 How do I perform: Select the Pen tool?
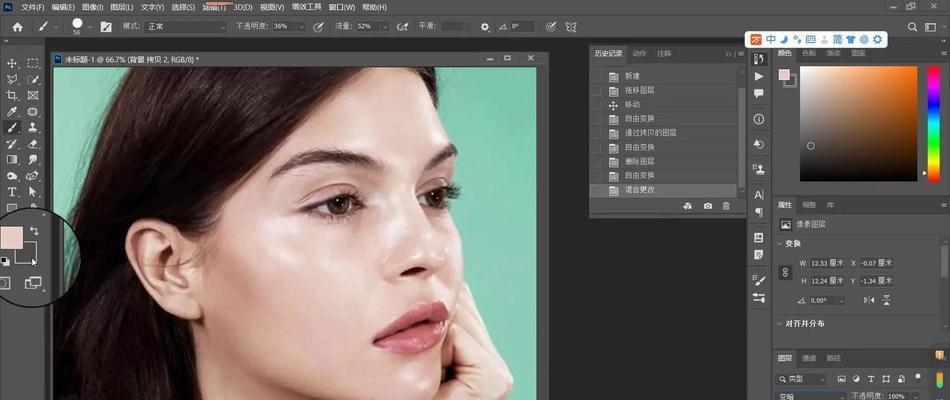(33, 176)
